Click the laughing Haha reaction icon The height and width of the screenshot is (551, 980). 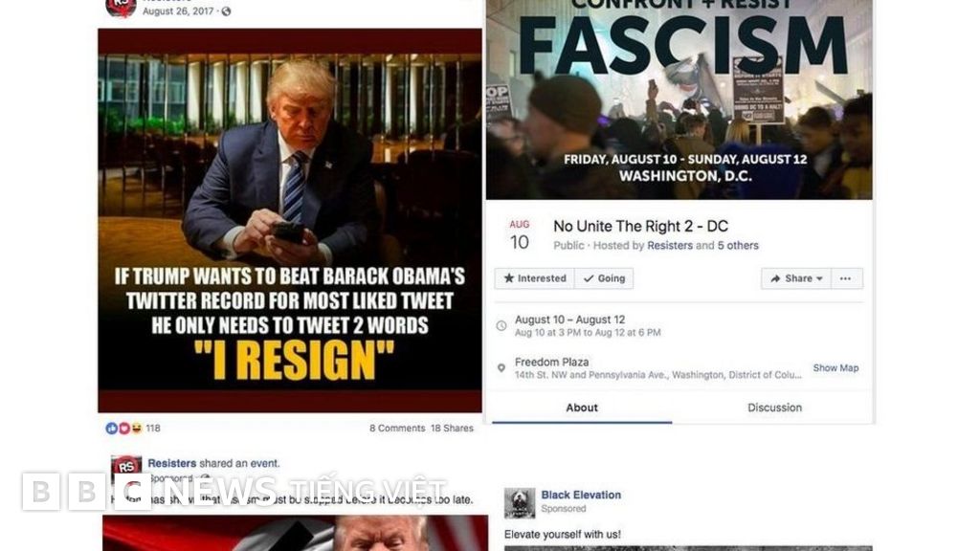(x=136, y=428)
